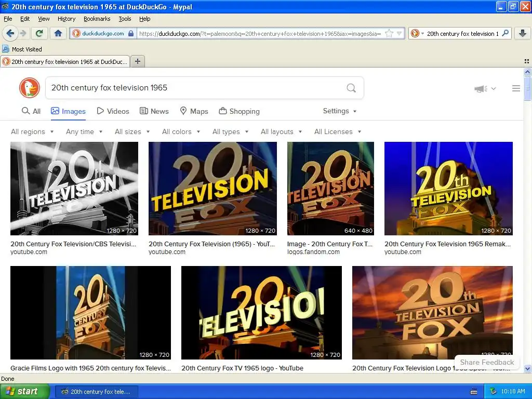
Task: Open the File menu
Action: tap(8, 19)
